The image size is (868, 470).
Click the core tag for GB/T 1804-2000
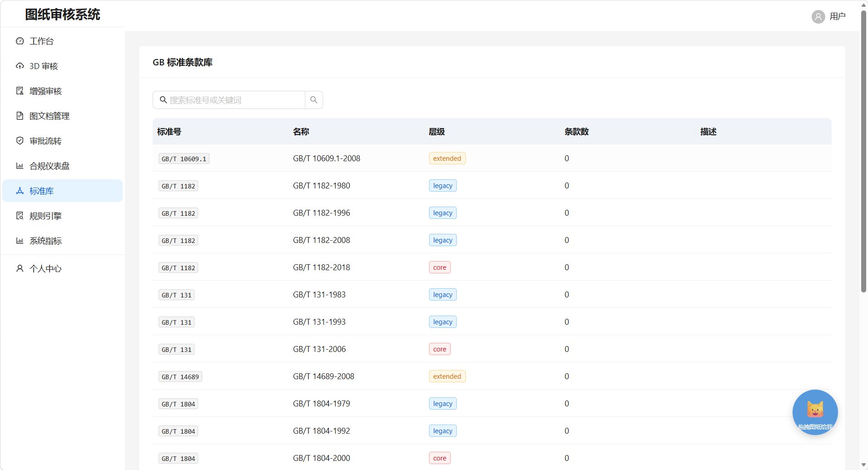(x=439, y=458)
